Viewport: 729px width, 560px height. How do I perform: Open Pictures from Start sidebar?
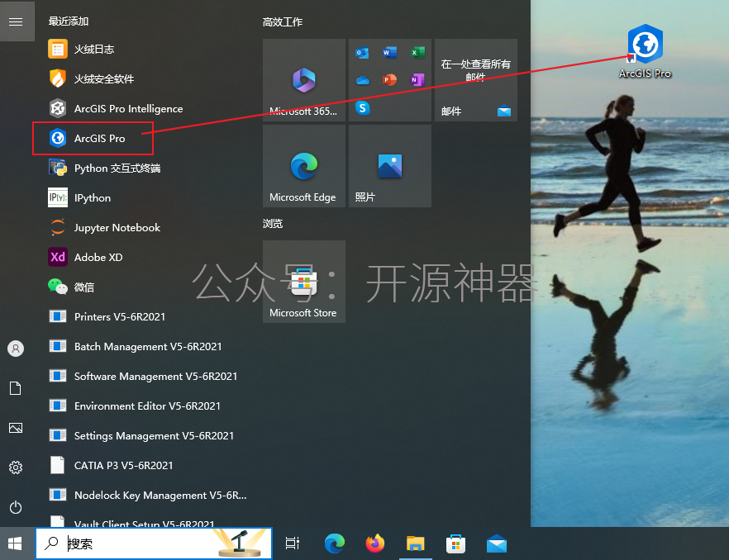[16, 428]
